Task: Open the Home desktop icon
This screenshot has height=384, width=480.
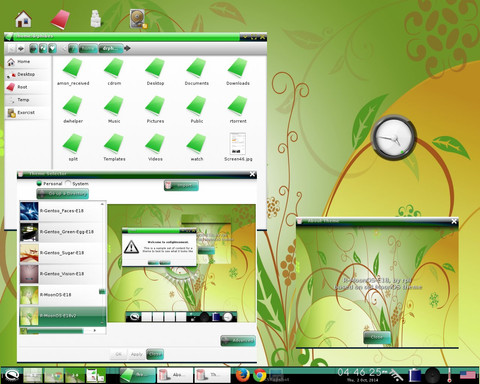Action: [23, 19]
